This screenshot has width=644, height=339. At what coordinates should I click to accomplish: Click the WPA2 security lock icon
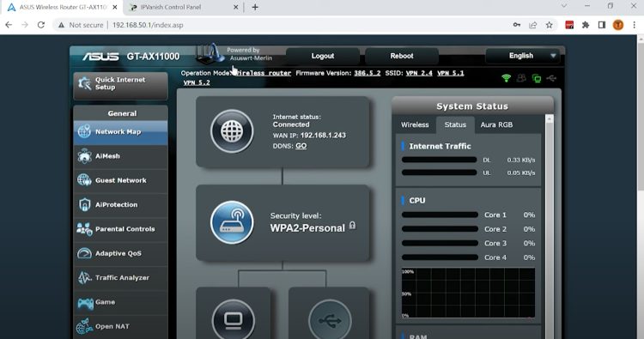[352, 226]
